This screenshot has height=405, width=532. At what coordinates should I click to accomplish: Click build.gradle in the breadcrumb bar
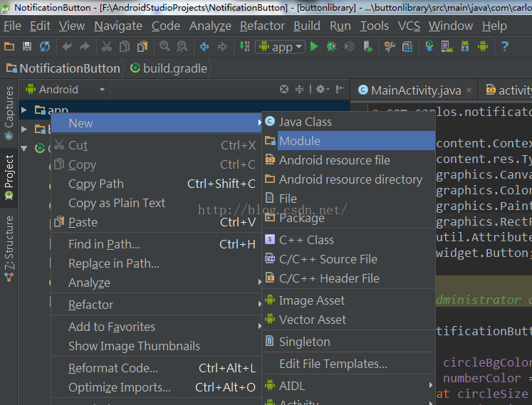tap(169, 68)
